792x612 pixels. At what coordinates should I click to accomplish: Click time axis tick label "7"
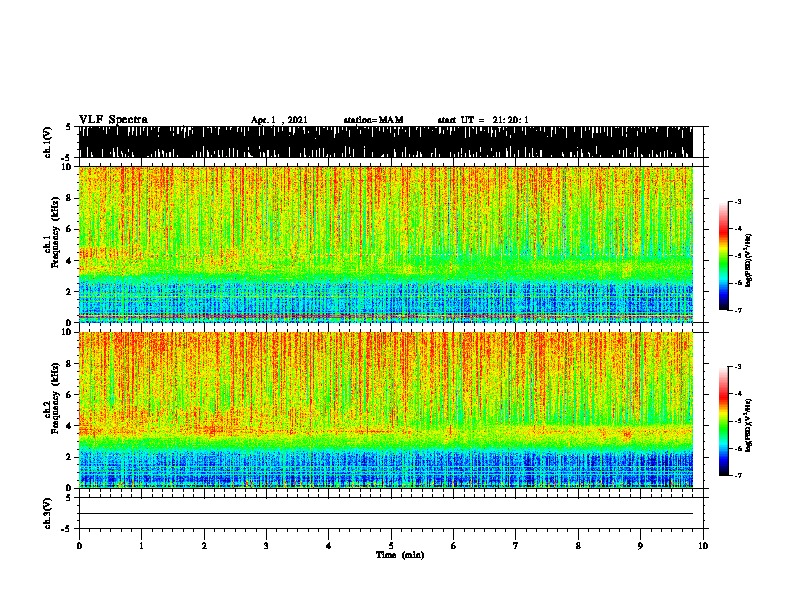pos(516,546)
